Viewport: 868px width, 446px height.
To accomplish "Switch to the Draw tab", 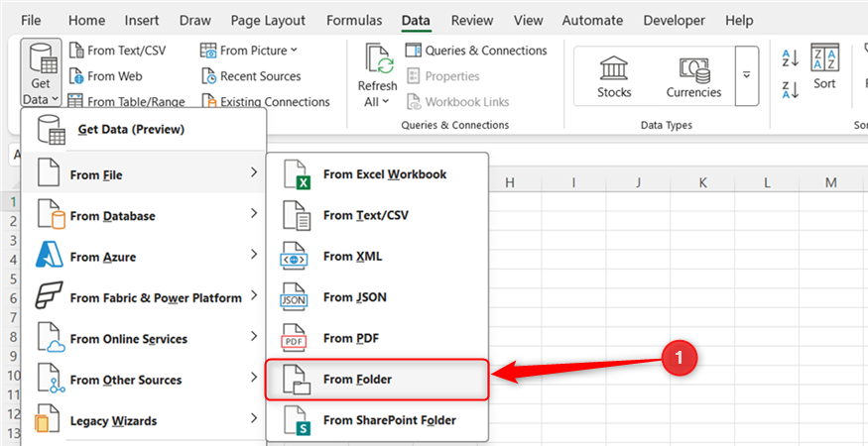I will (194, 21).
